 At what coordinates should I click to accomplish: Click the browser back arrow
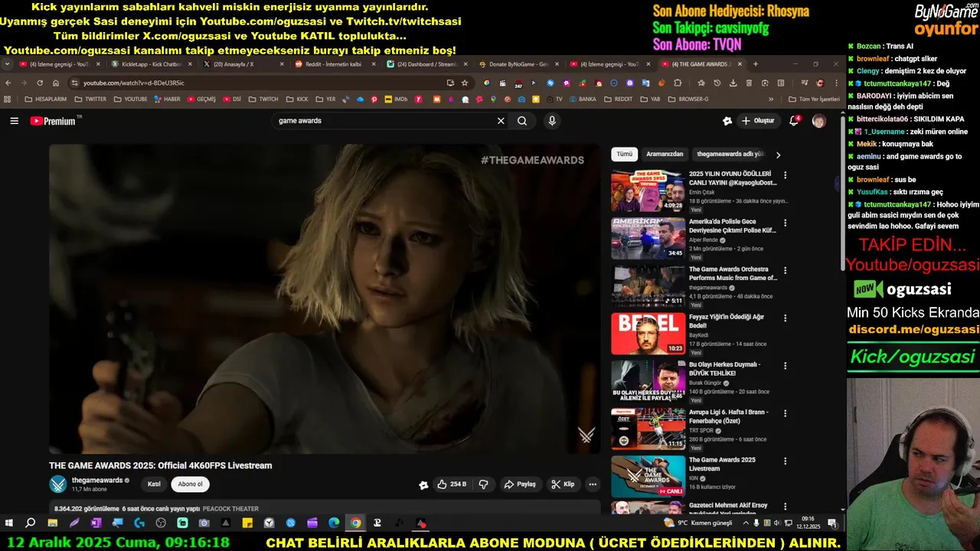(8, 83)
